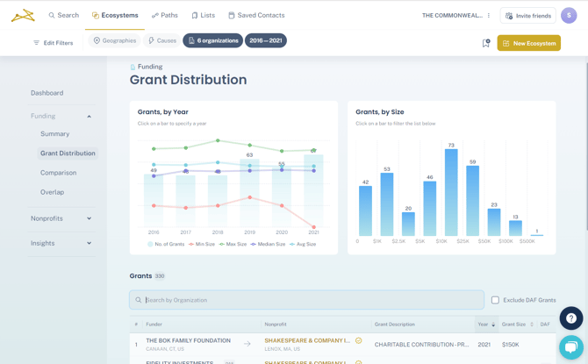Expand the Insights sidebar section
This screenshot has width=588, height=364.
pos(89,243)
